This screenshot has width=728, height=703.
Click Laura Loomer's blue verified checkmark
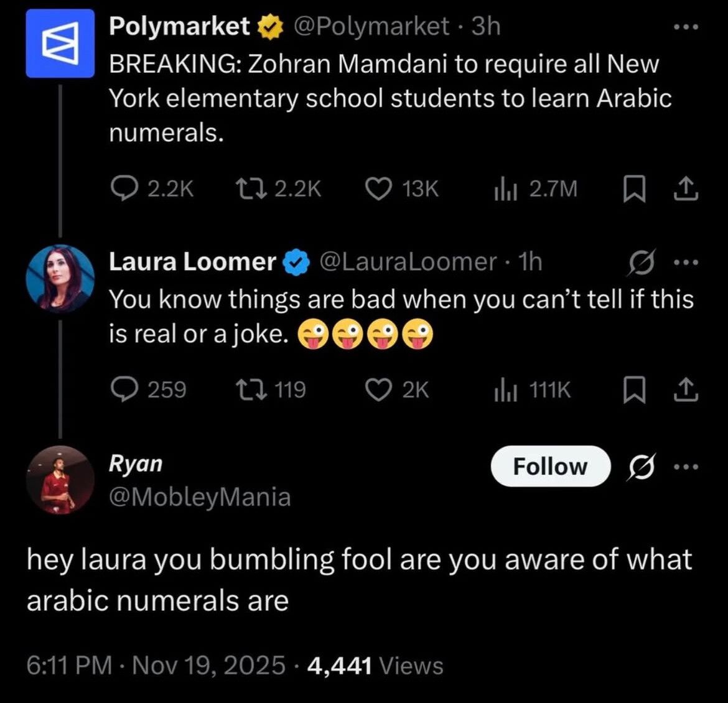pyautogui.click(x=295, y=261)
